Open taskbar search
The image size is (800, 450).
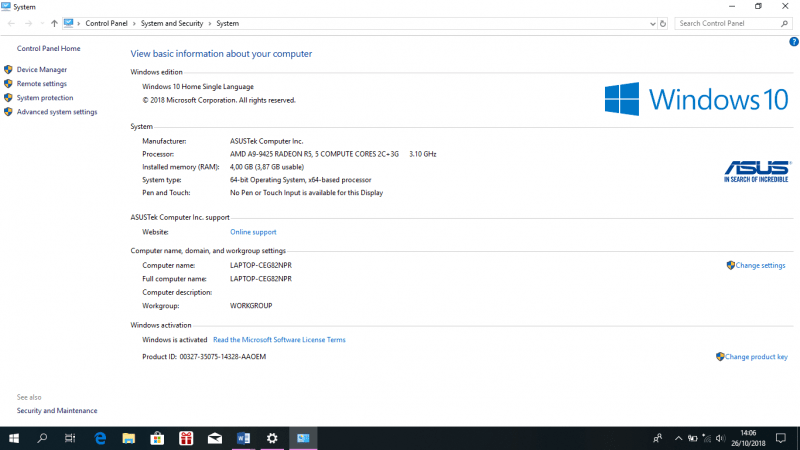pos(42,438)
